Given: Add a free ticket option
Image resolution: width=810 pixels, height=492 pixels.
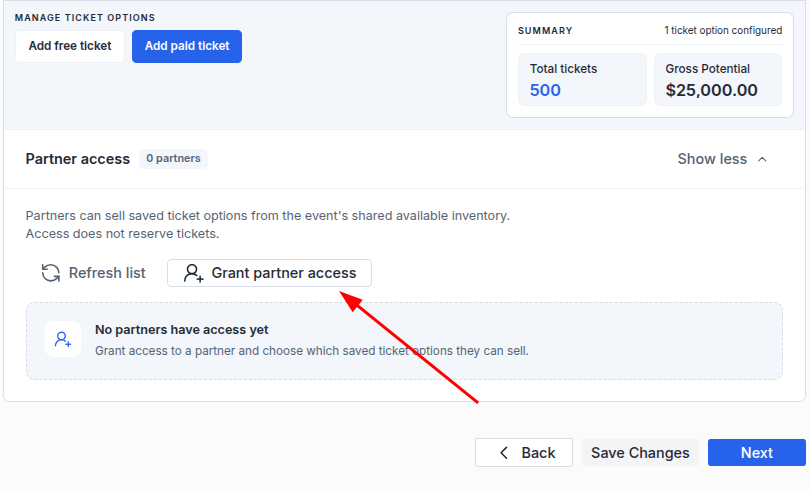Looking at the screenshot, I should point(70,47).
